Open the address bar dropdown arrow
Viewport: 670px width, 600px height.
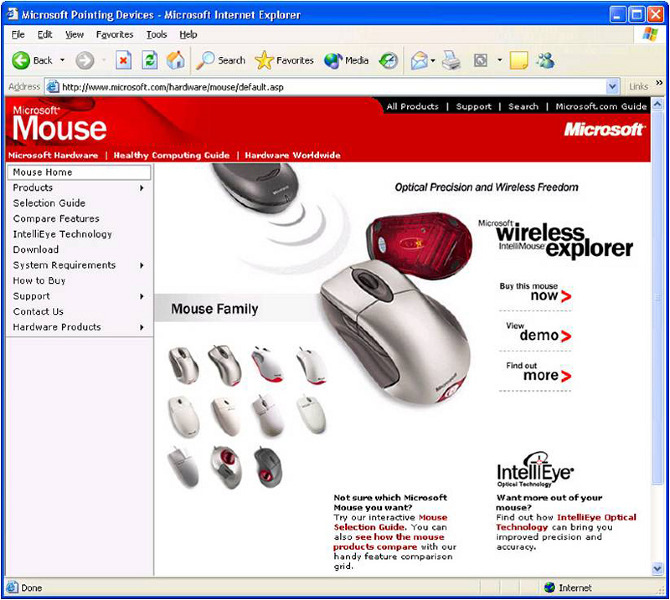612,87
